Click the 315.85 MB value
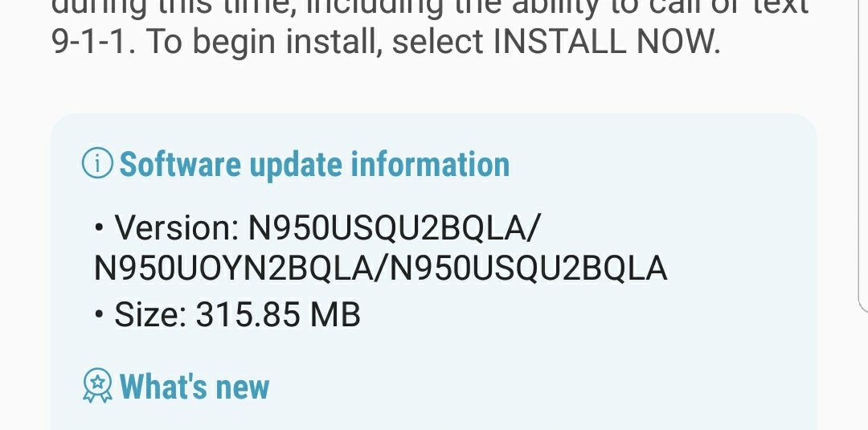Viewport: 868px width, 430px height. 278,314
